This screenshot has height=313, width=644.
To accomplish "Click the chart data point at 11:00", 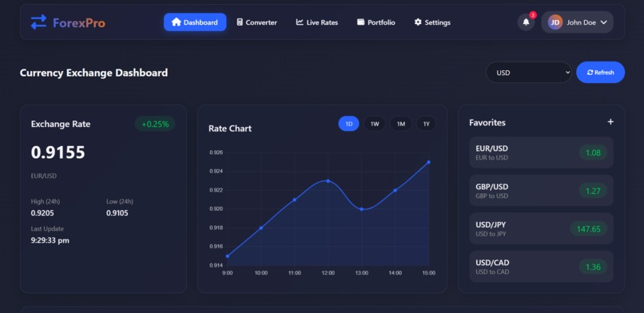I will (x=295, y=200).
